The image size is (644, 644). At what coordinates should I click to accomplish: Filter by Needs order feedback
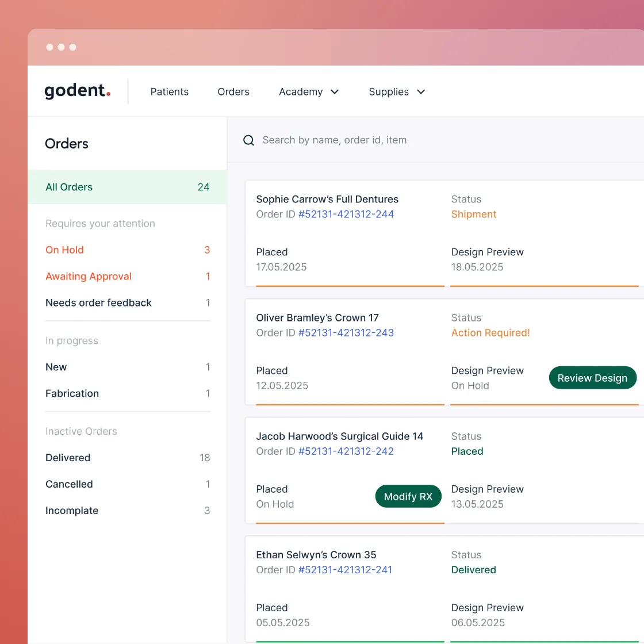127,302
